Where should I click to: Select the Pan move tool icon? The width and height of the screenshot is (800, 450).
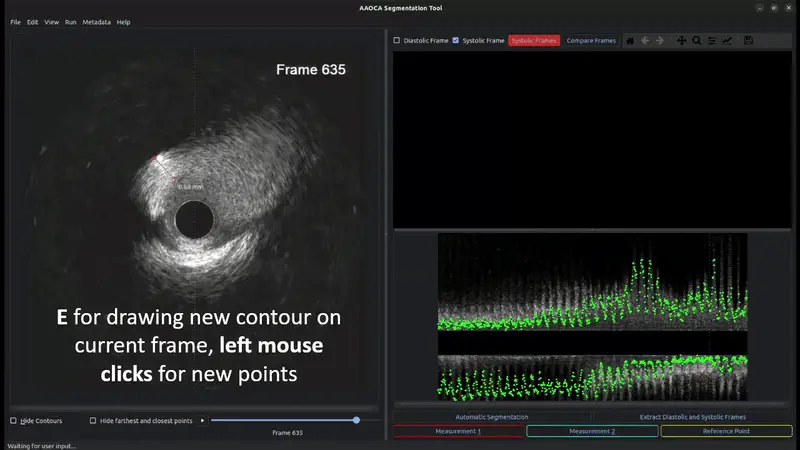[x=682, y=41]
